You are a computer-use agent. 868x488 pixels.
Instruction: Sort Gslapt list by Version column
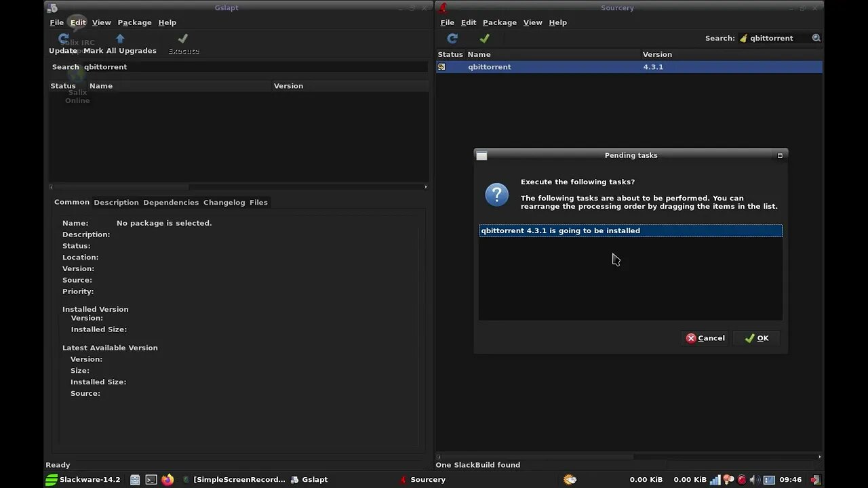coord(350,86)
